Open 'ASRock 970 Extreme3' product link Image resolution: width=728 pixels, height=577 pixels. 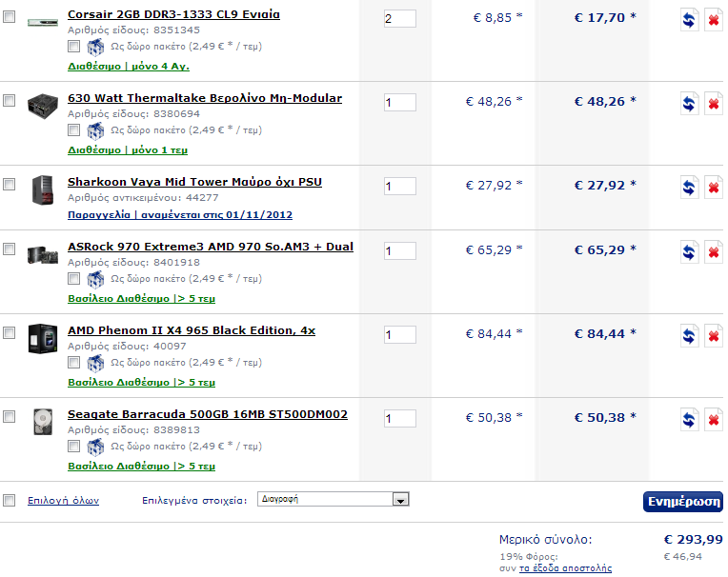[x=211, y=248]
